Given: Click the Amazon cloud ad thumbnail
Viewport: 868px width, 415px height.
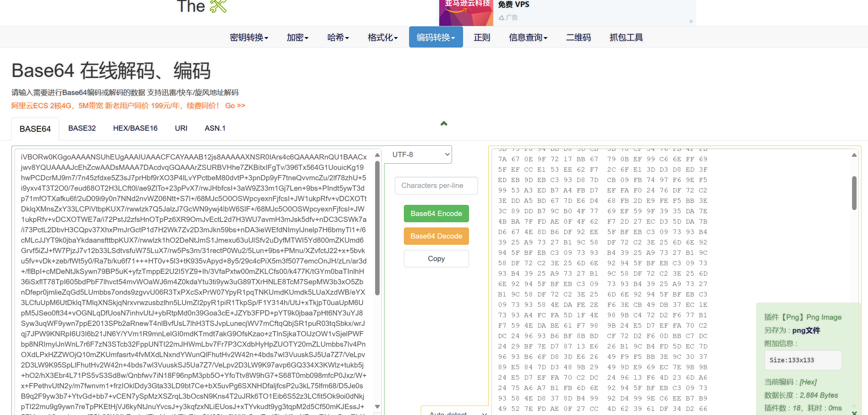Looking at the screenshot, I should (466, 13).
